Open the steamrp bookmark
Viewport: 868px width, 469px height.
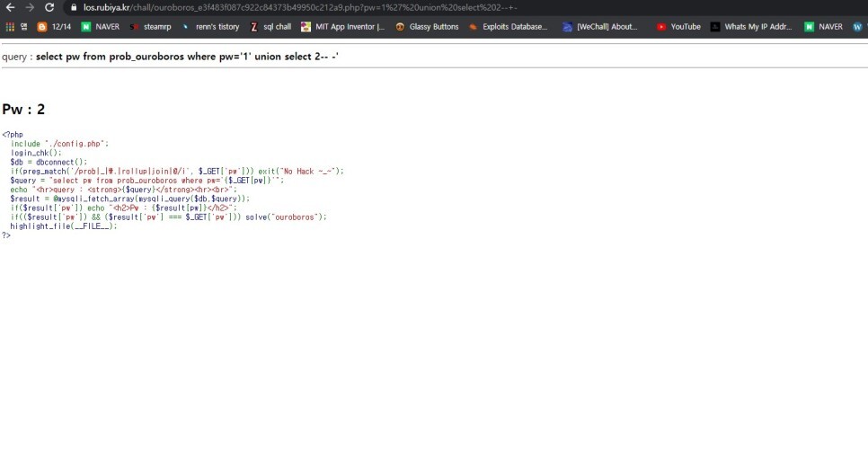pos(150,27)
